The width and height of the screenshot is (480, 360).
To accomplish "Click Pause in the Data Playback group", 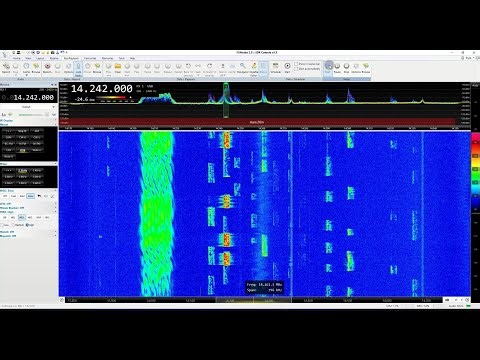I will pyautogui.click(x=147, y=68).
